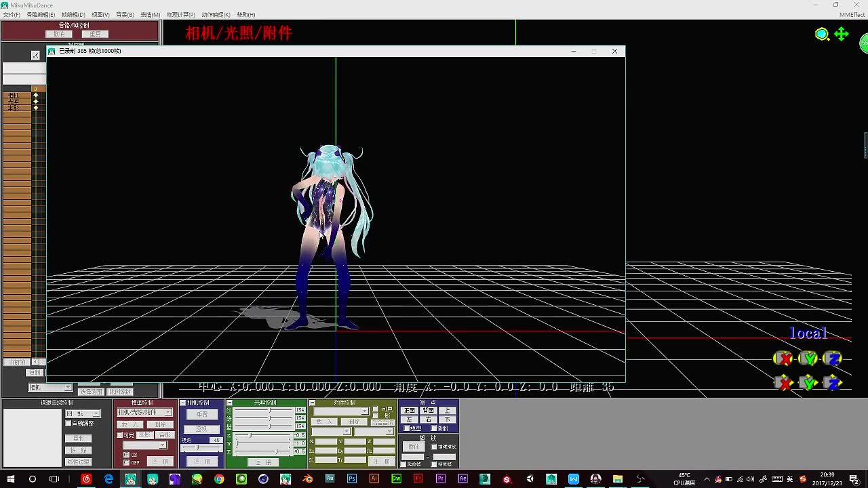Viewport: 868px width, 488px height.
Task: Open the accessory selection dropdown
Action: 341,411
